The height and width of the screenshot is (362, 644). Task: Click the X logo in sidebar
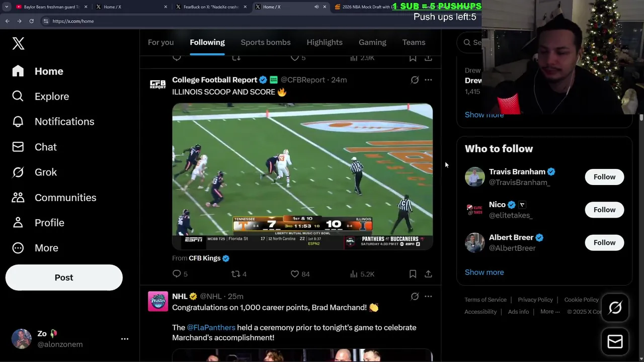click(x=18, y=43)
